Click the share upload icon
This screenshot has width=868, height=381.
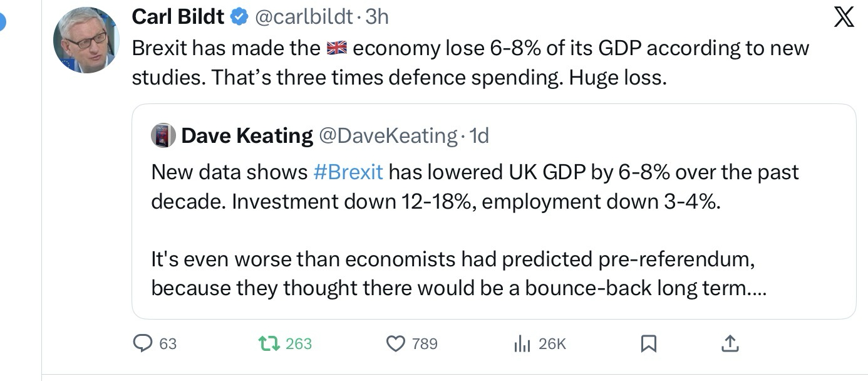[x=730, y=343]
